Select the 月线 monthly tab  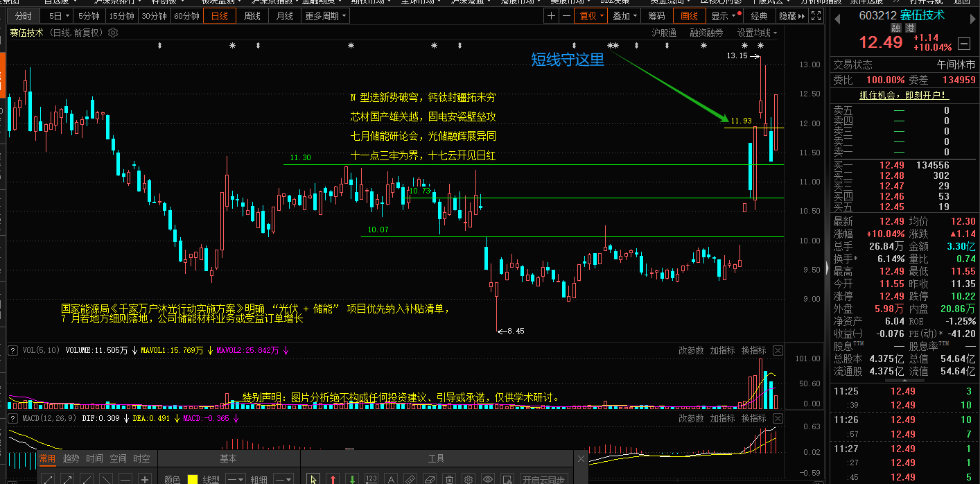click(284, 16)
